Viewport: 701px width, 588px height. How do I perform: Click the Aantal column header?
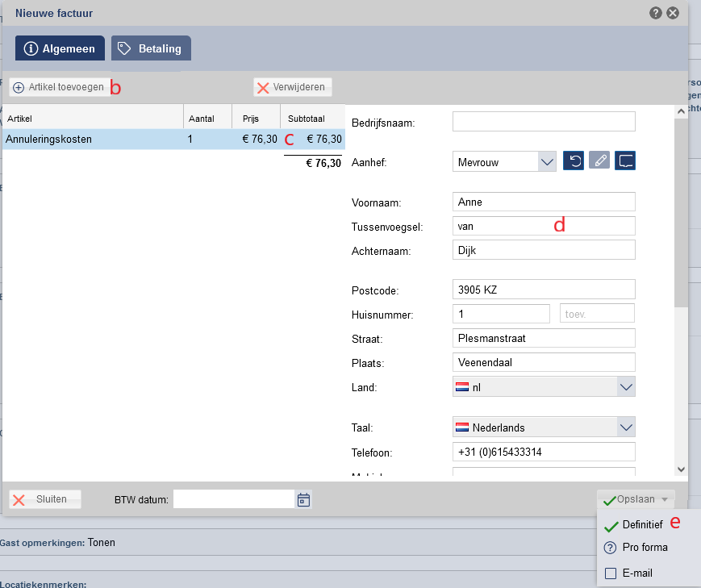click(x=207, y=119)
